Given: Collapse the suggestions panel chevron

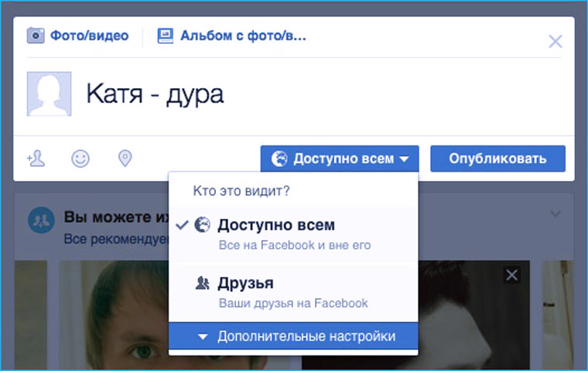Looking at the screenshot, I should click(x=556, y=213).
